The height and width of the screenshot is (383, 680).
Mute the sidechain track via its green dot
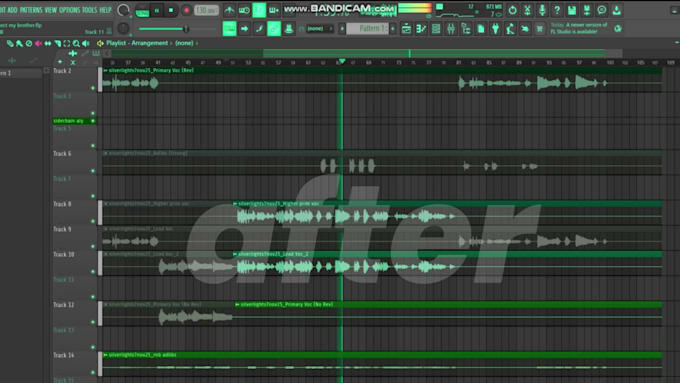(93, 121)
